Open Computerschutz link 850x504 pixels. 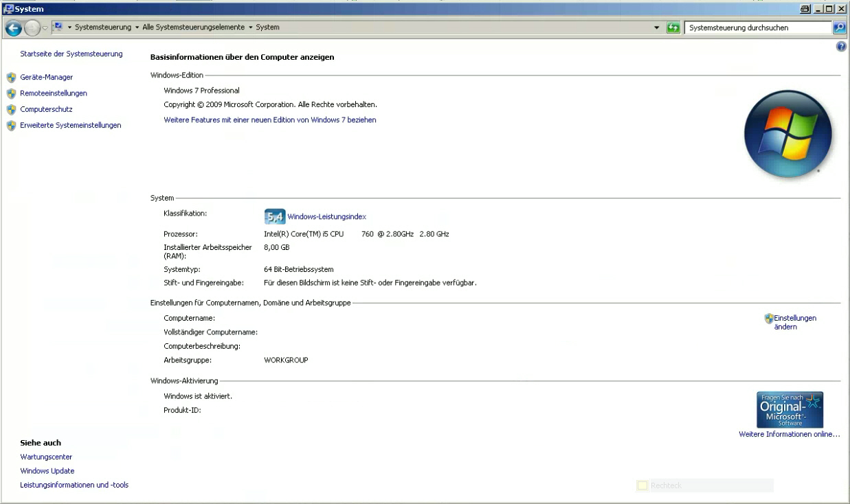46,109
